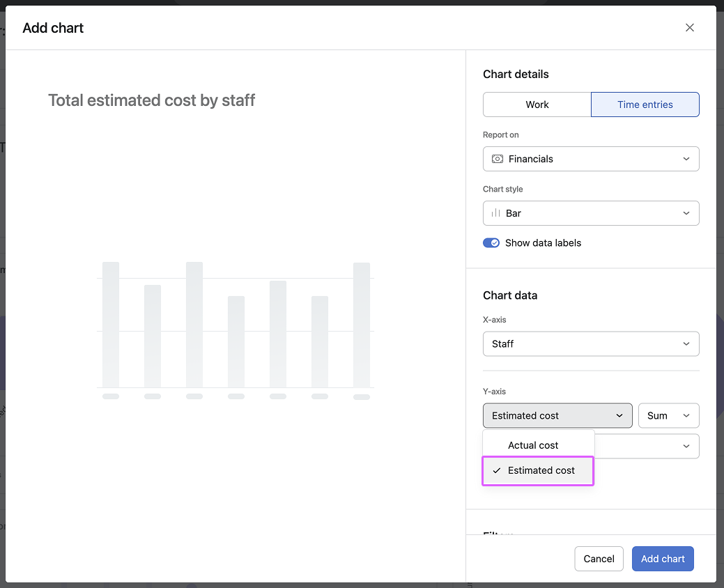Toggle off Show data labels
The height and width of the screenshot is (588, 724).
(x=491, y=242)
